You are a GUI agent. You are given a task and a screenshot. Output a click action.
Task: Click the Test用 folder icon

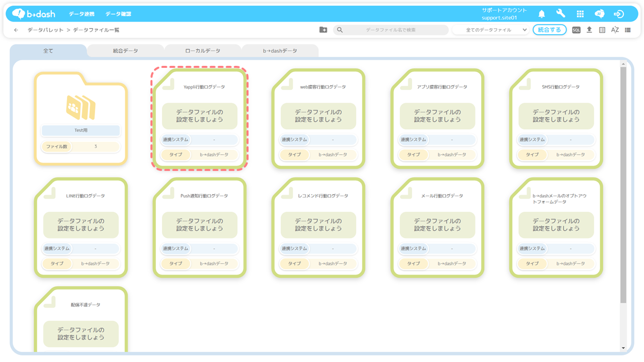click(x=81, y=107)
